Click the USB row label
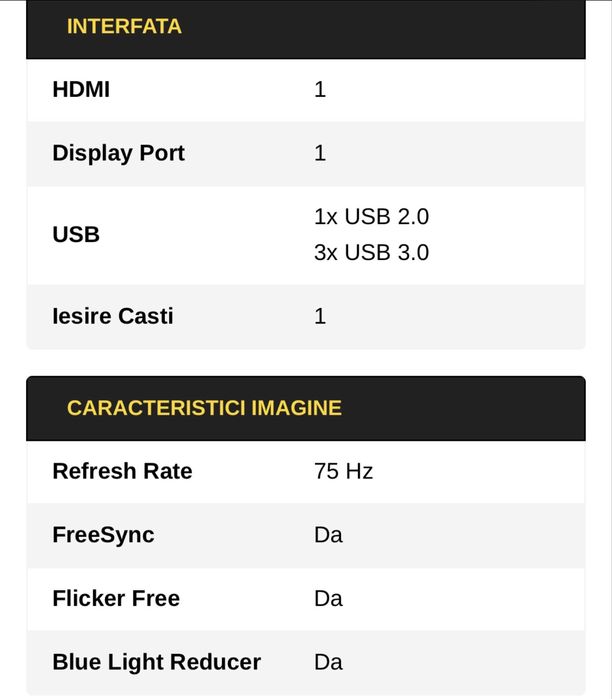 point(76,235)
